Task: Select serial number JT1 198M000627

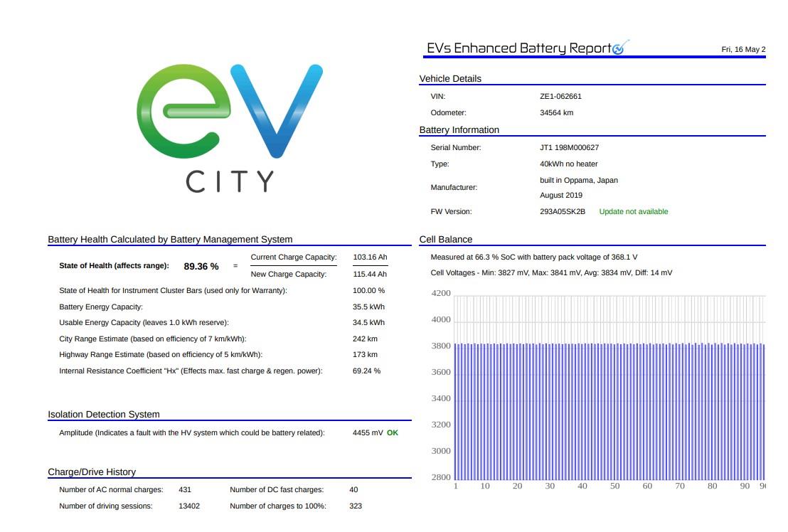Action: click(x=570, y=147)
